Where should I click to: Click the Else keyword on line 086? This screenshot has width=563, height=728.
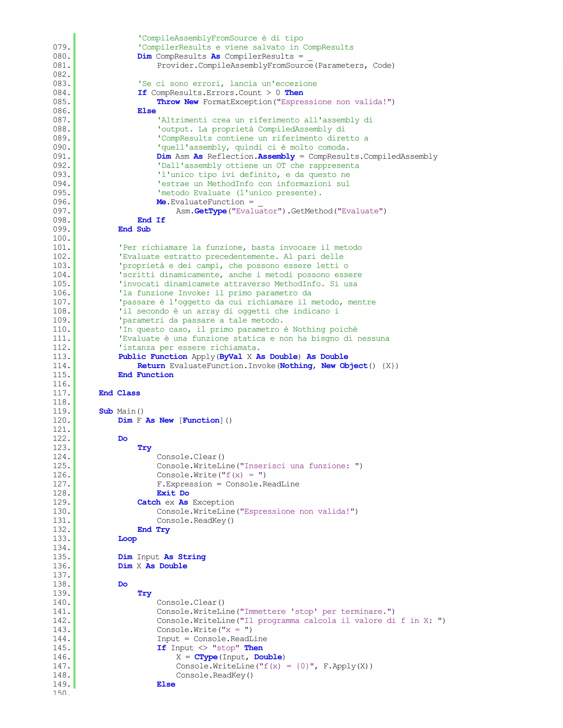(x=147, y=111)
